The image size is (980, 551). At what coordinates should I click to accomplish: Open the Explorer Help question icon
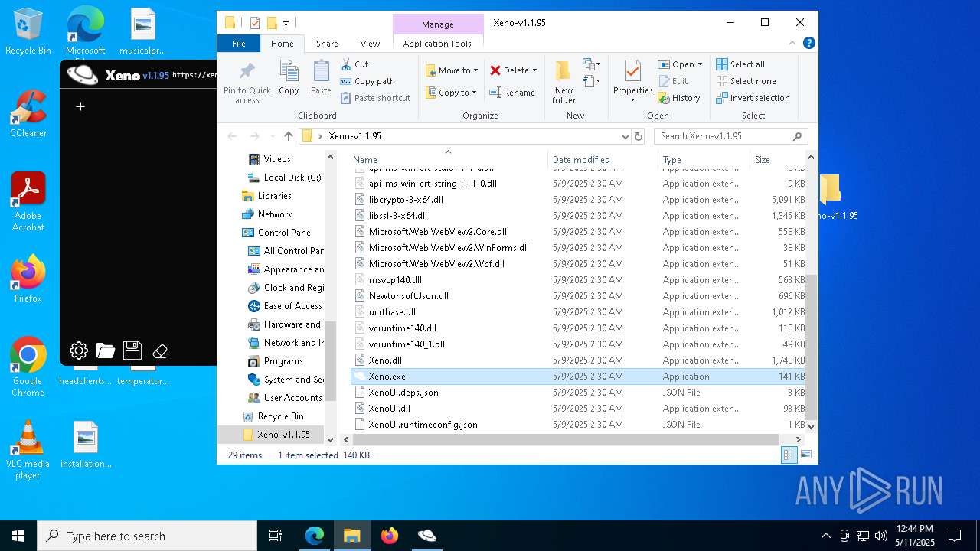click(809, 44)
